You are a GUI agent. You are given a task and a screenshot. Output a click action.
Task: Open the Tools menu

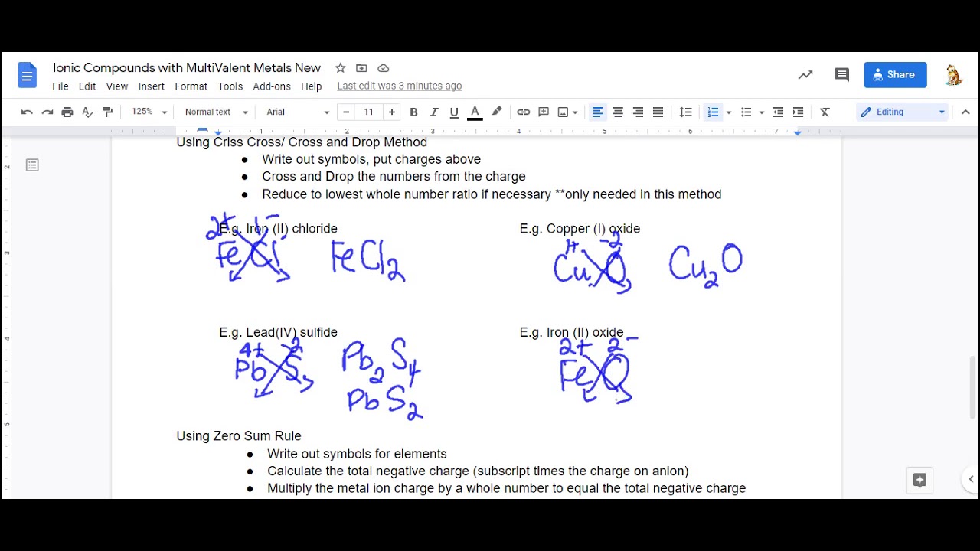pyautogui.click(x=230, y=86)
